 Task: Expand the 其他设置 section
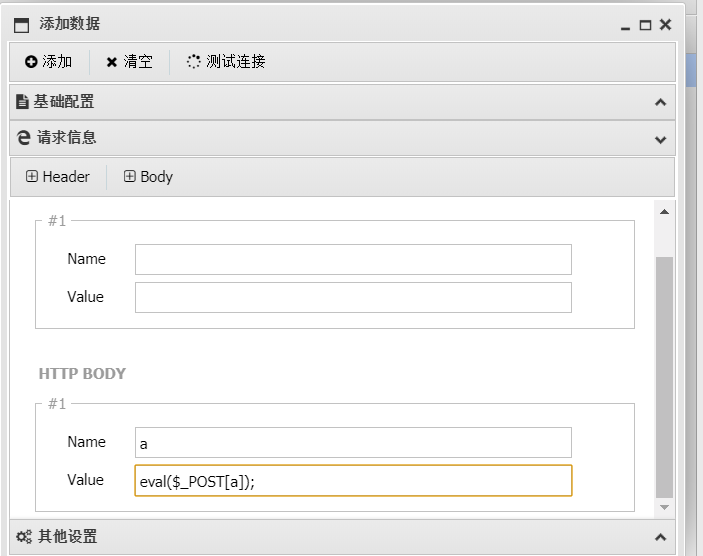[x=342, y=537]
